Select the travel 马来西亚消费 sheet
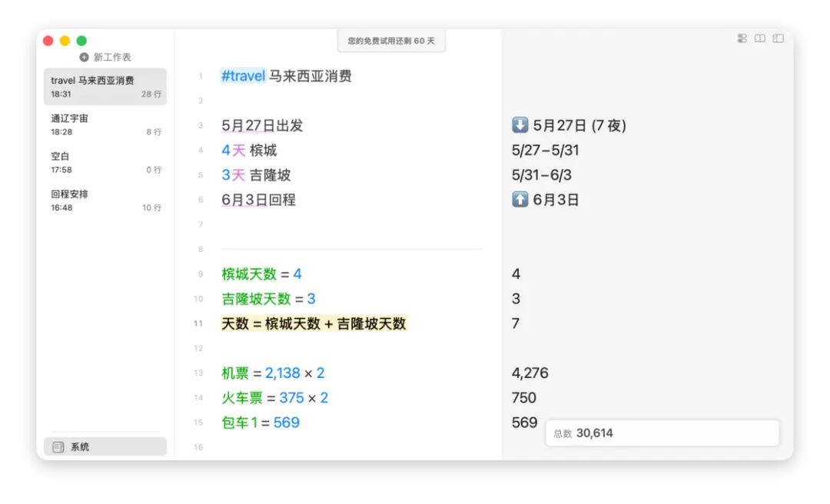The width and height of the screenshot is (830, 504). [x=105, y=87]
